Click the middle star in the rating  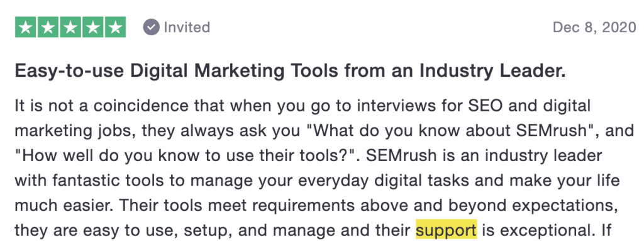click(x=70, y=28)
